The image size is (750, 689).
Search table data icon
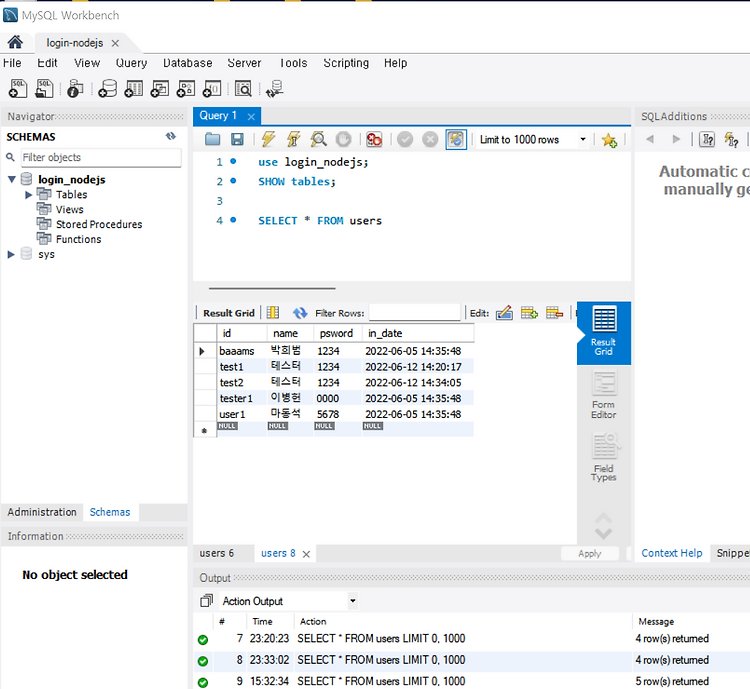243,89
